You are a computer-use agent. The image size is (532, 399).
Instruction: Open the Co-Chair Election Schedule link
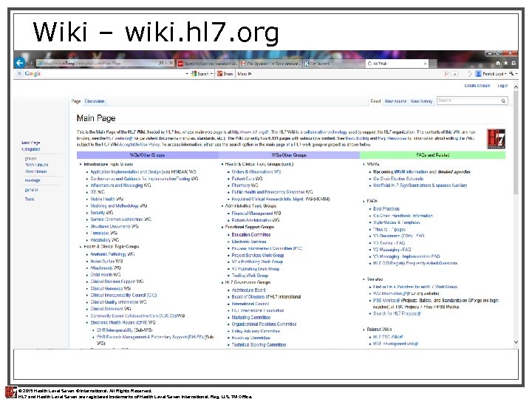[x=398, y=179]
